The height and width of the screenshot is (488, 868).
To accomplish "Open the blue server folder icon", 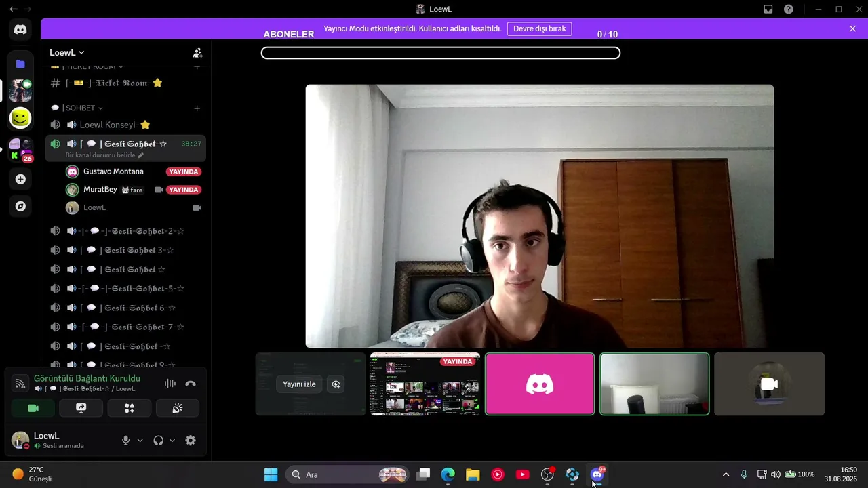I will tap(20, 64).
